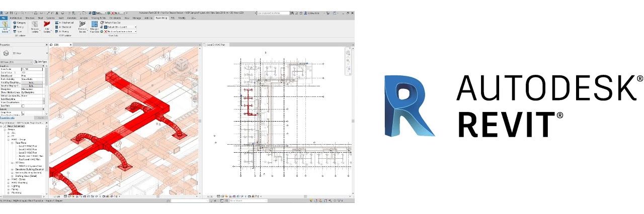Switch to the Modify ribbon tab
The width and height of the screenshot is (644, 214).
182,18
